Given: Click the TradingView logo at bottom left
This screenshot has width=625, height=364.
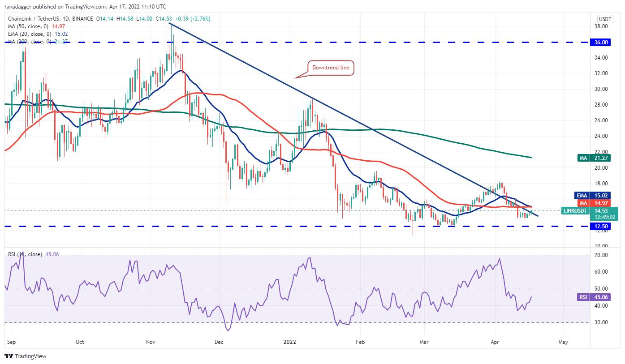Looking at the screenshot, I should (26, 356).
